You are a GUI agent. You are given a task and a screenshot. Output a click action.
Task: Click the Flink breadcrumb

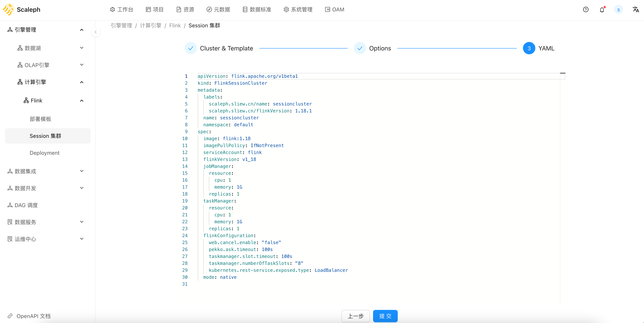175,25
